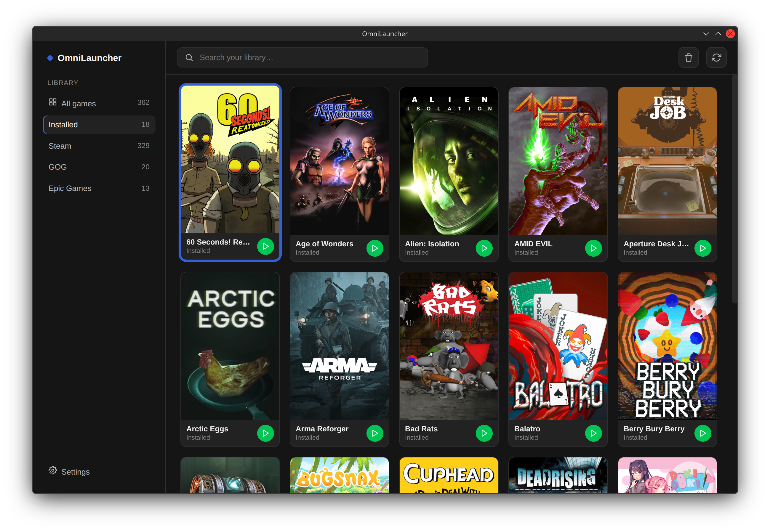The width and height of the screenshot is (770, 532).
Task: Launch 60 Seconds! Reatomized with its play button
Action: tap(265, 247)
